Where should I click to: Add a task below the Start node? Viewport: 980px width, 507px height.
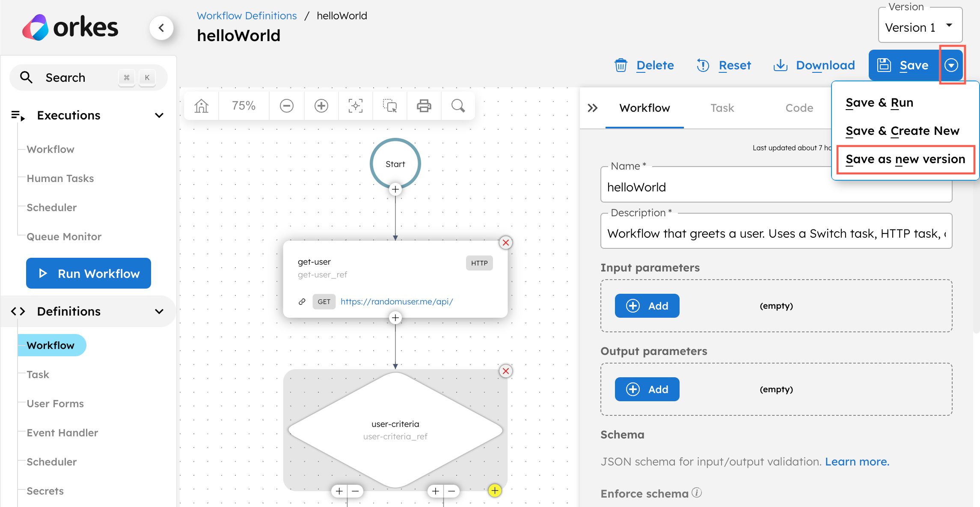(395, 189)
